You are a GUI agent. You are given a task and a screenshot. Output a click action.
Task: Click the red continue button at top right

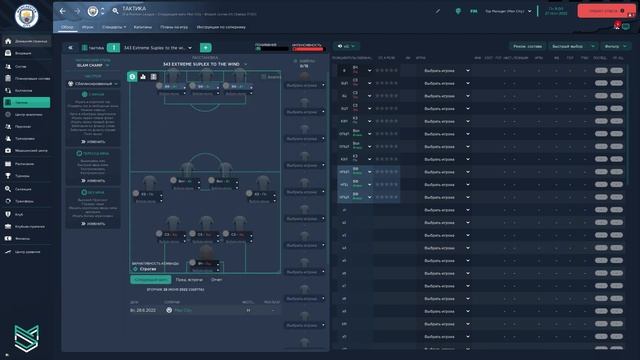point(606,11)
